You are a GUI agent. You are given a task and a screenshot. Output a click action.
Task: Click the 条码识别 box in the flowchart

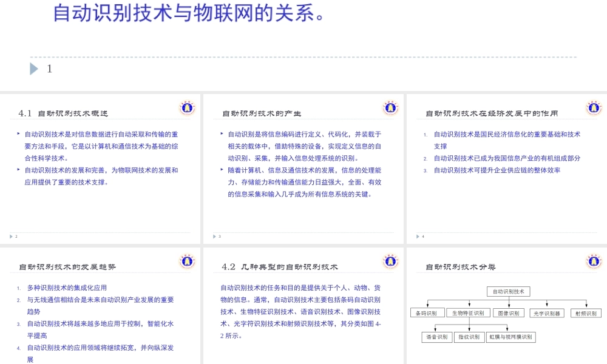pyautogui.click(x=427, y=312)
